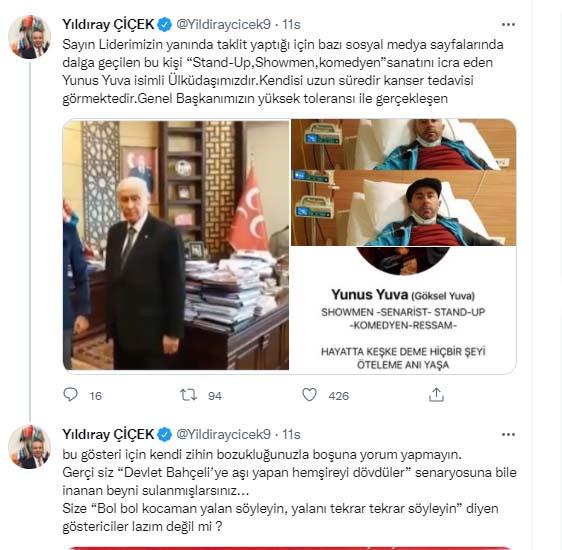562x550 pixels.
Task: Click the share icon under the first tweet
Action: point(436,394)
